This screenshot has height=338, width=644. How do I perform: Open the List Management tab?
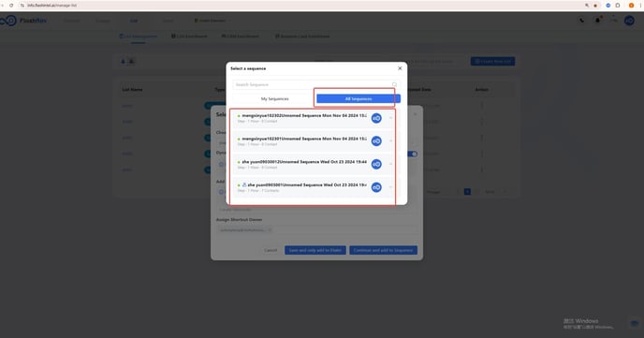[x=139, y=37]
